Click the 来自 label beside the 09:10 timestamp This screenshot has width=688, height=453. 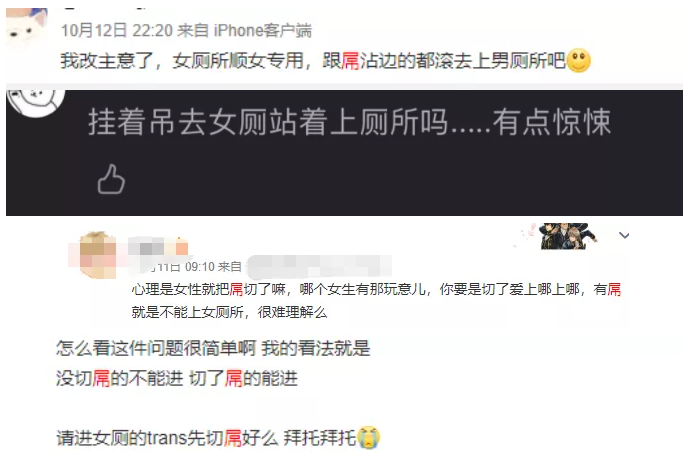[230, 266]
